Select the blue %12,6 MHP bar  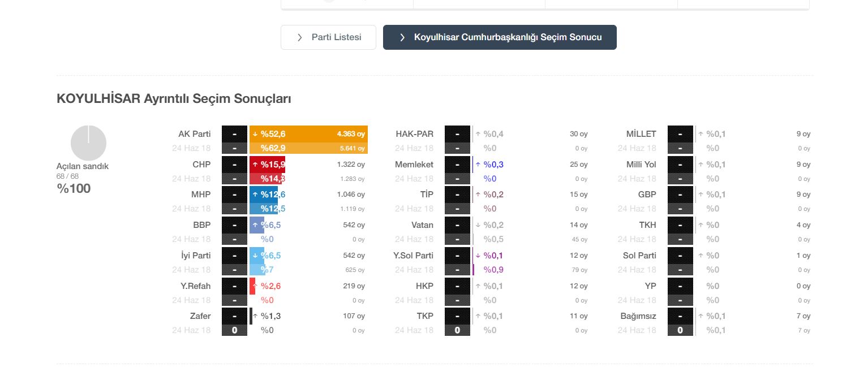(264, 195)
